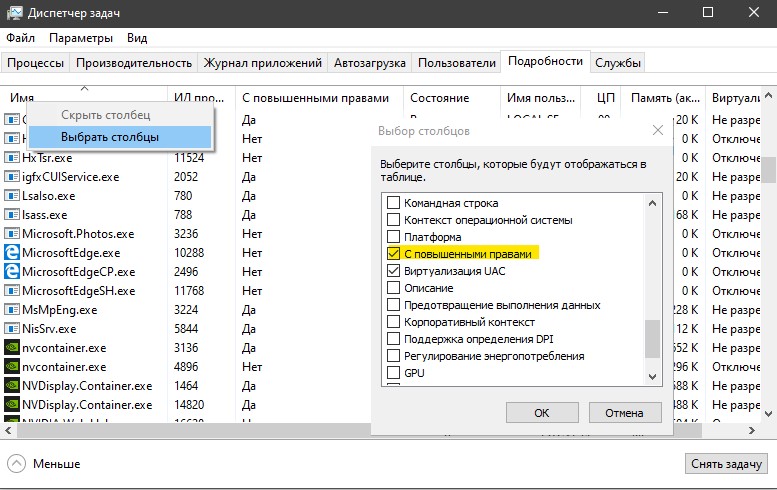Choose Выбрать столбцы from context menu
This screenshot has width=777, height=490.
[x=120, y=137]
